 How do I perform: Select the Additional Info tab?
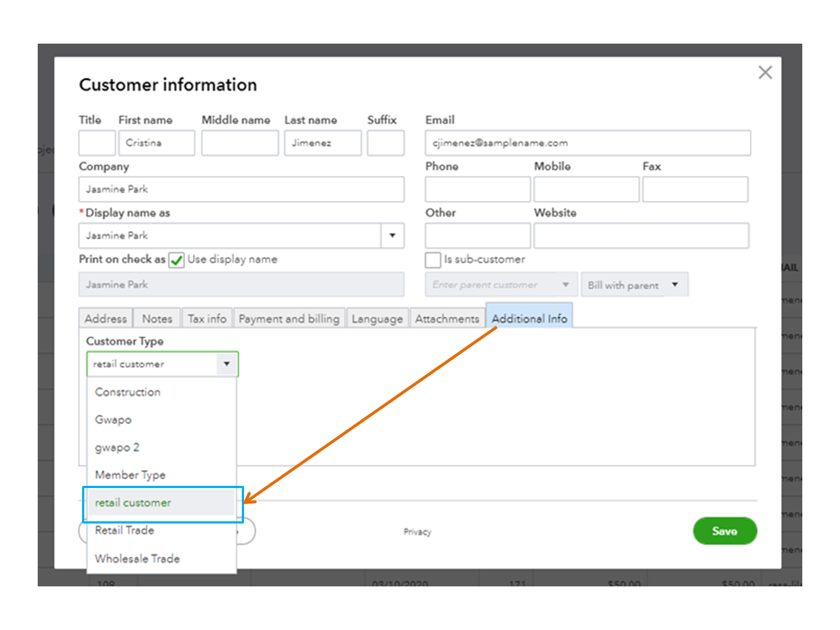[x=529, y=318]
